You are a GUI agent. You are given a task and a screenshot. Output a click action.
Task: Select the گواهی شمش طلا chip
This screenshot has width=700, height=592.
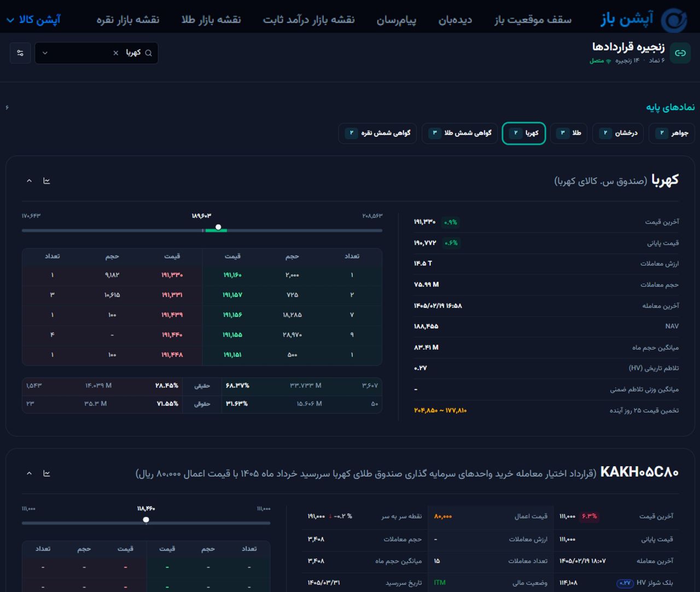pyautogui.click(x=459, y=133)
